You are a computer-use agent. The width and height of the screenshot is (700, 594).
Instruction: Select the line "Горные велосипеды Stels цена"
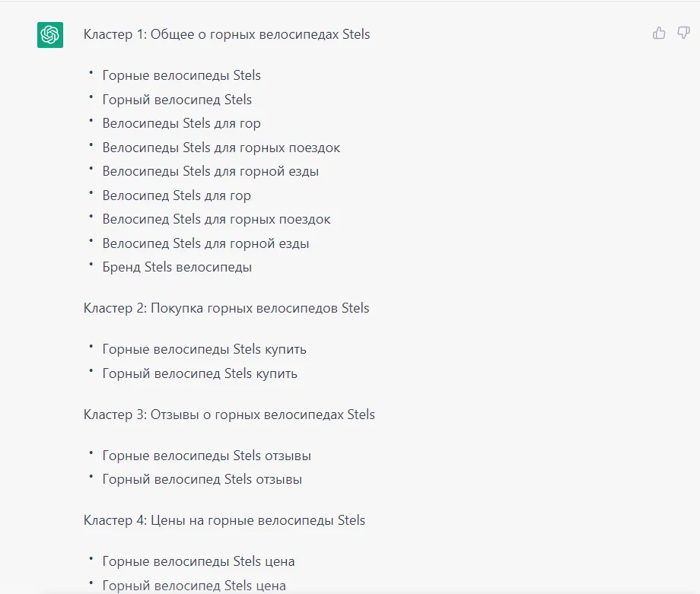click(198, 561)
